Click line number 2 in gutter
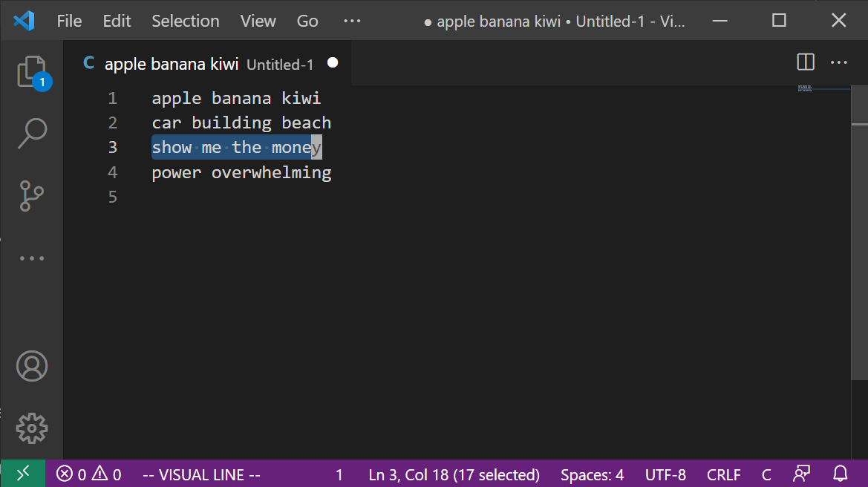 [113, 122]
